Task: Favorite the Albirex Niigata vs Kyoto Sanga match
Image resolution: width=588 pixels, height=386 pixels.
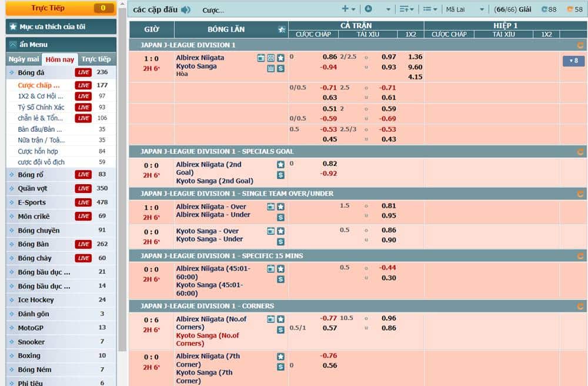Action: 280,58
